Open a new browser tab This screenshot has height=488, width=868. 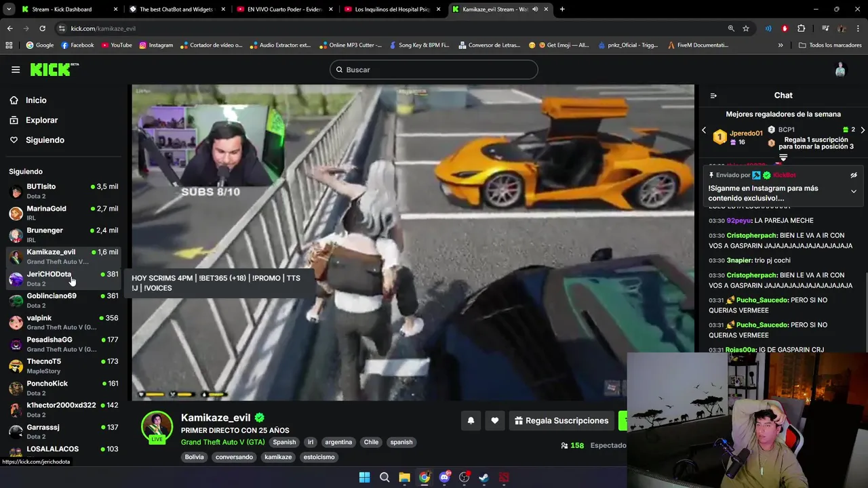coord(562,9)
